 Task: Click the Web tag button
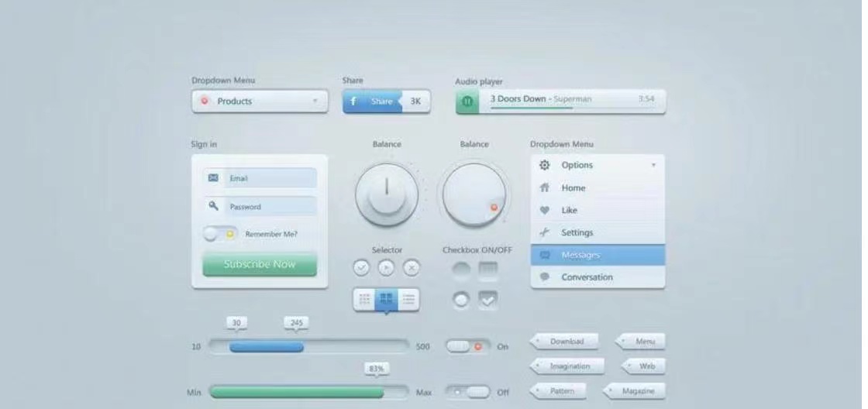pyautogui.click(x=643, y=366)
